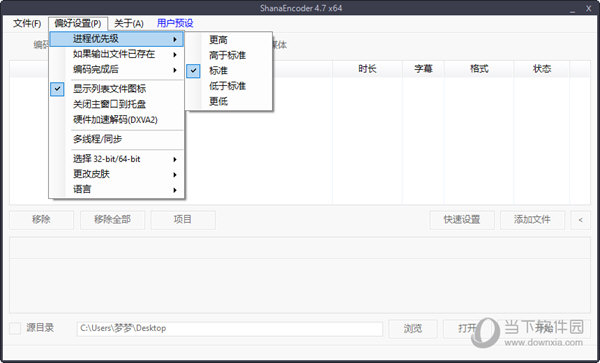This screenshot has height=363, width=600.
Task: Expand 更改皮肤 submenu arrow
Action: [x=175, y=174]
